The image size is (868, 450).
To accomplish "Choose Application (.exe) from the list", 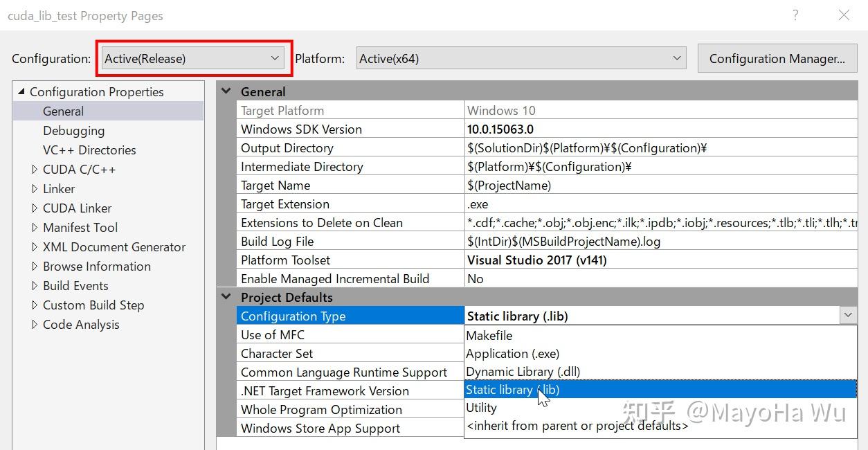I will [x=512, y=354].
